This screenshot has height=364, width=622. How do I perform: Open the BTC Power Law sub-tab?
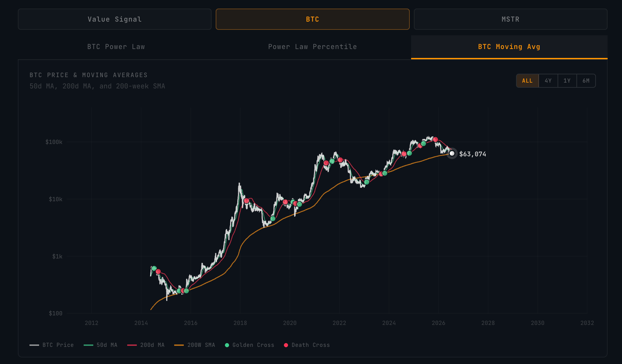[x=116, y=47]
